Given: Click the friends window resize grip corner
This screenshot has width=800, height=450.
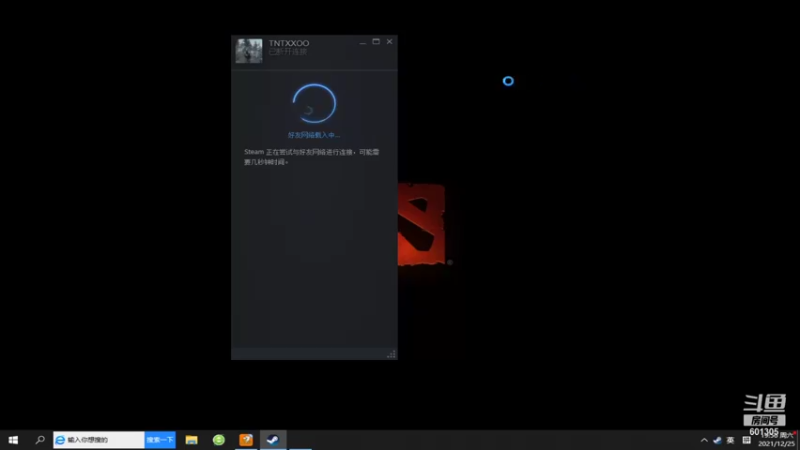Looking at the screenshot, I should [391, 354].
